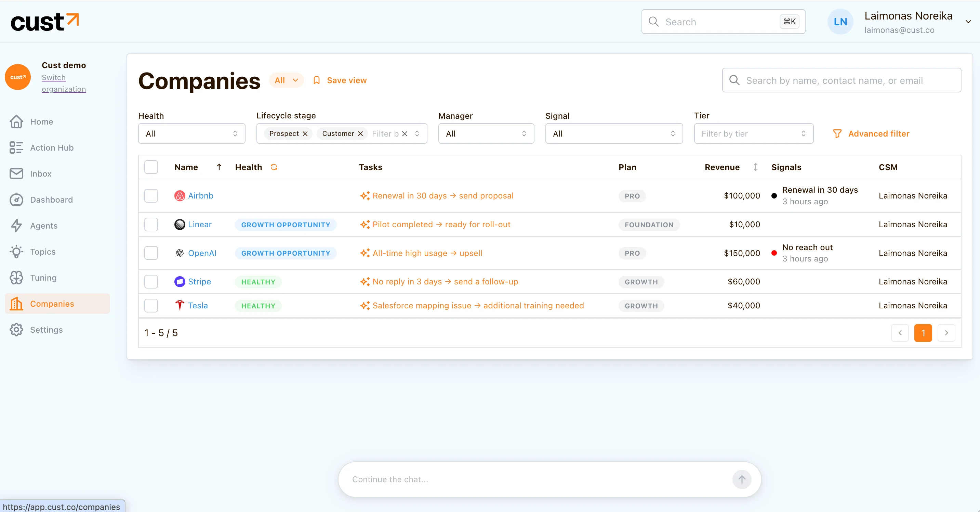Open Action Hub from sidebar
The width and height of the screenshot is (980, 512).
[x=57, y=148]
